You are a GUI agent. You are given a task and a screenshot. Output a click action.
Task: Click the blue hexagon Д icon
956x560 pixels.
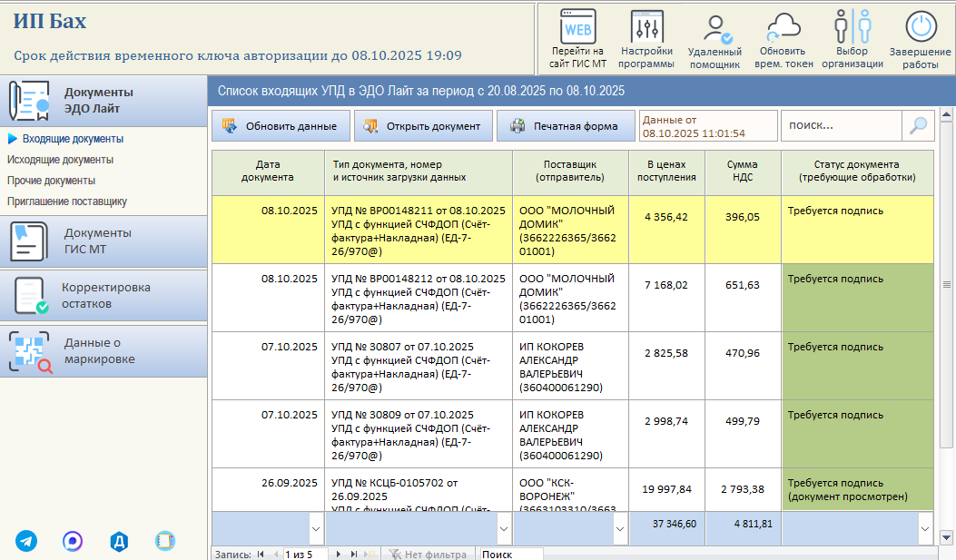119,541
